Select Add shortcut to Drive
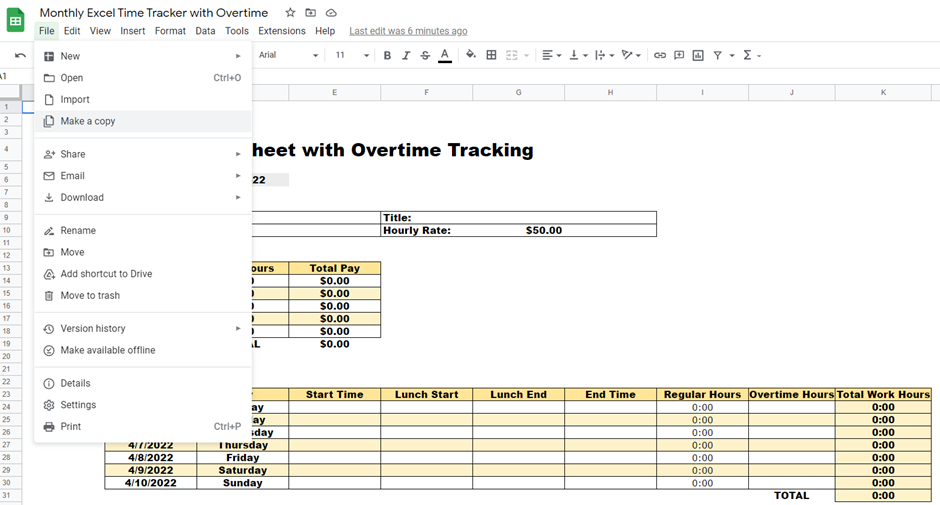The width and height of the screenshot is (940, 505). (x=143, y=273)
